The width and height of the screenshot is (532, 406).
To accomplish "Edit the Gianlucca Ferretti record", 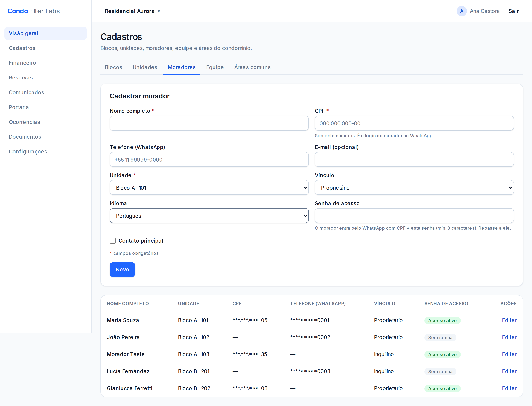I will pyautogui.click(x=509, y=388).
